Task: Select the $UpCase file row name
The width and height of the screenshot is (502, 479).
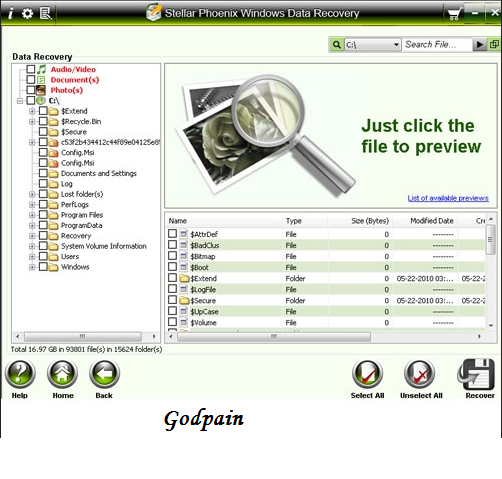Action: coord(204,312)
